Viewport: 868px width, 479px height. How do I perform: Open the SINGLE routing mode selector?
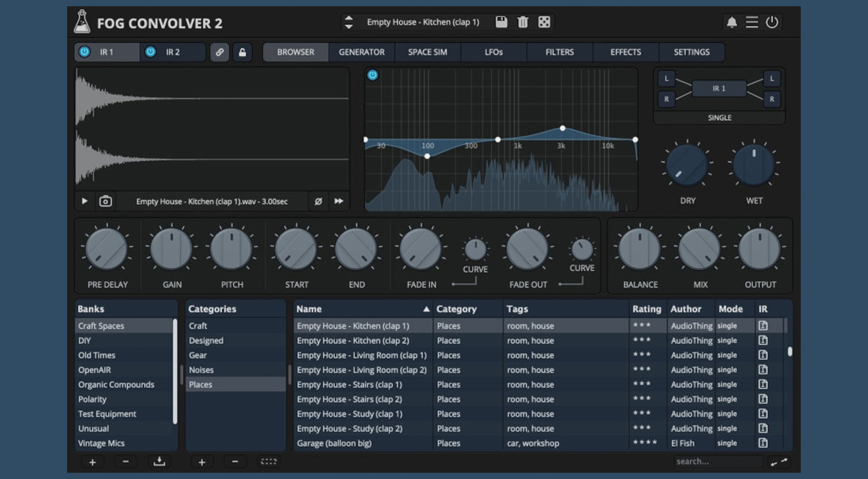pos(719,118)
